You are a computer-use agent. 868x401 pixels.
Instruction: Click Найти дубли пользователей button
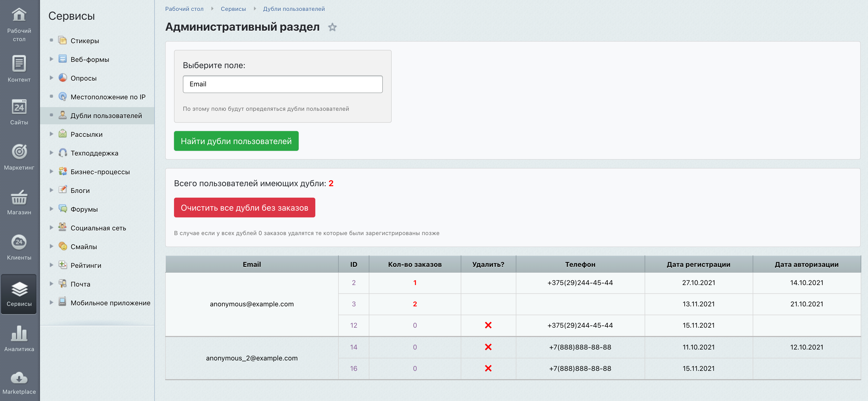coord(236,141)
